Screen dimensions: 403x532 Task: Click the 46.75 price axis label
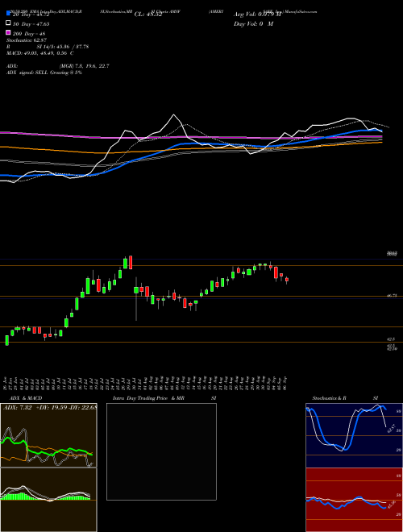point(392,296)
